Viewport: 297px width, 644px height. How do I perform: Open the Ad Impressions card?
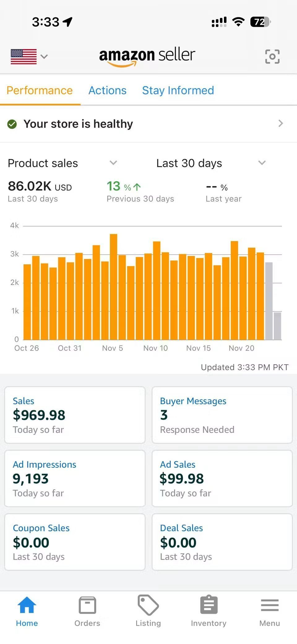[75, 478]
